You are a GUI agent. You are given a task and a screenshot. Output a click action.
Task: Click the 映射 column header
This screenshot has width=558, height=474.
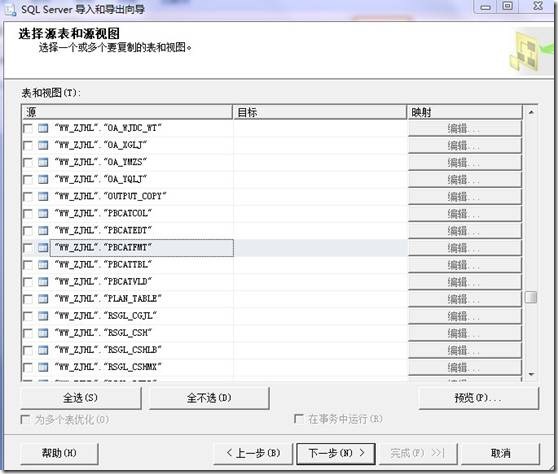(x=464, y=112)
